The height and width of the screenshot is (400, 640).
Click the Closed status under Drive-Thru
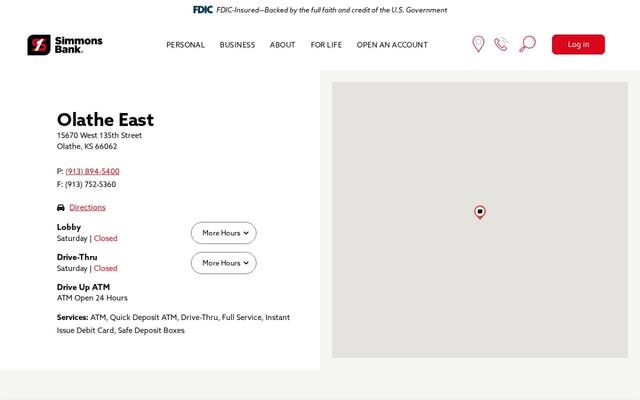[106, 269]
